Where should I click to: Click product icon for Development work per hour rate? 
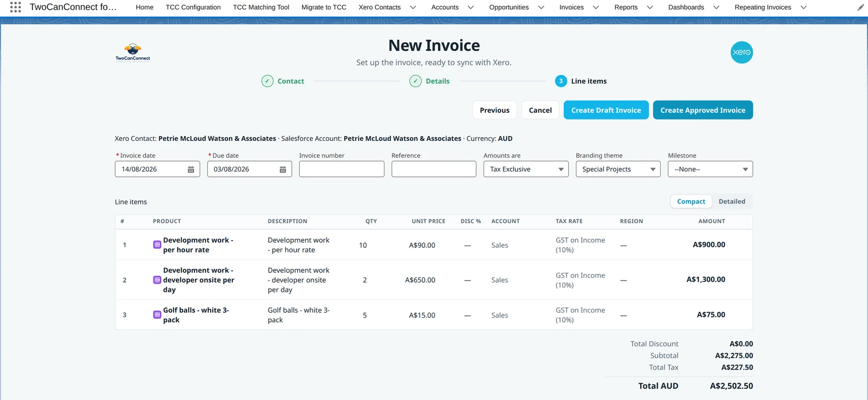[x=157, y=245]
